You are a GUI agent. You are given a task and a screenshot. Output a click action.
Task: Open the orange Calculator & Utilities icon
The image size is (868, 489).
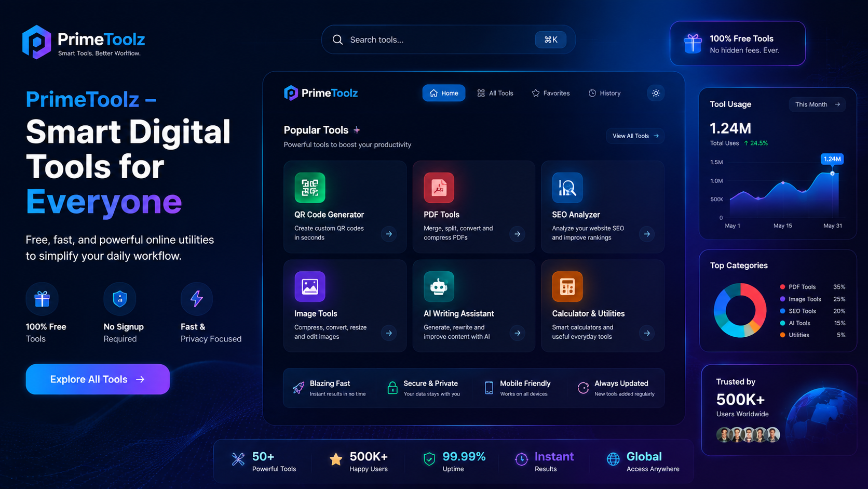click(x=567, y=286)
